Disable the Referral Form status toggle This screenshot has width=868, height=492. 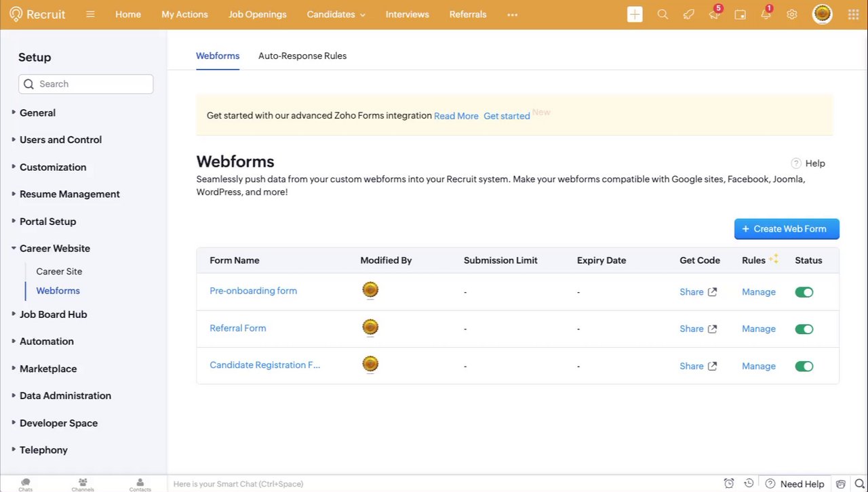click(804, 329)
